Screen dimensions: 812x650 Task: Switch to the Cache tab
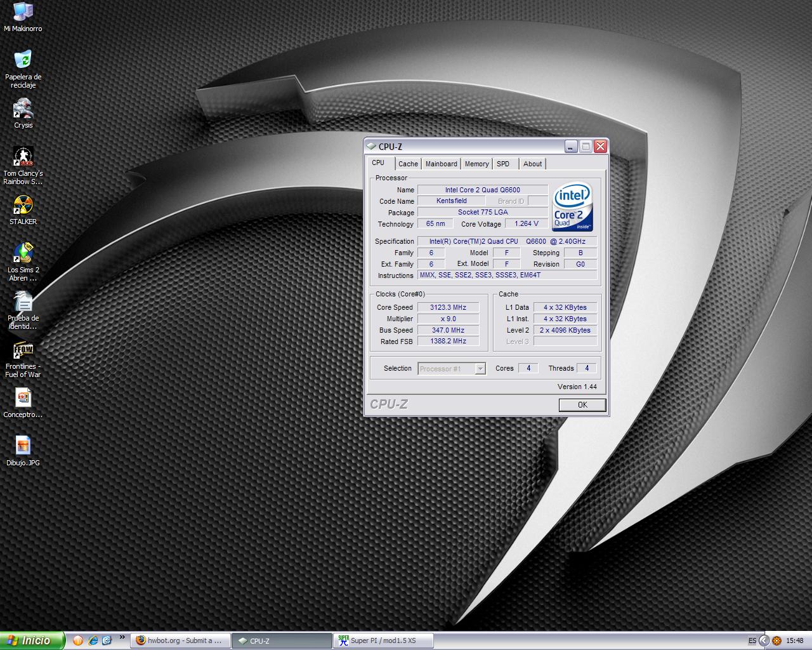click(x=408, y=164)
